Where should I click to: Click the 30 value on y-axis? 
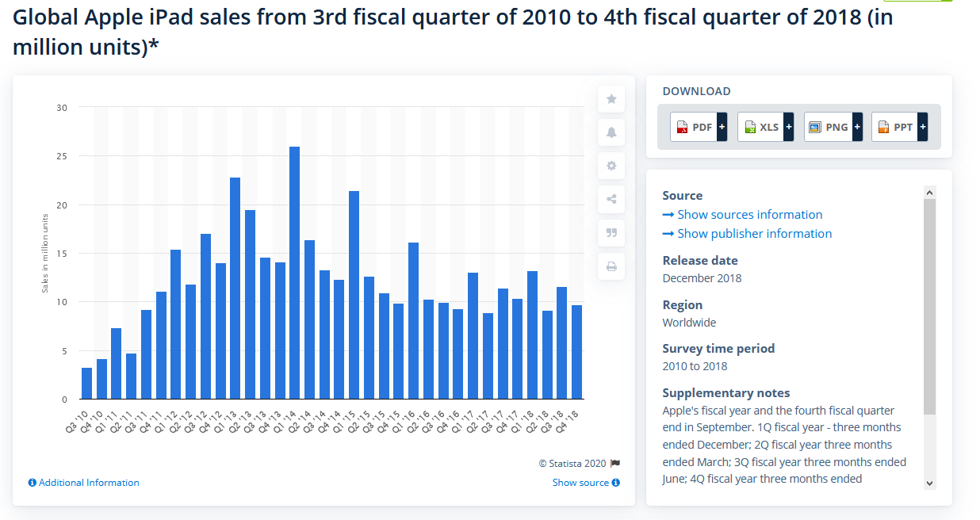click(x=63, y=108)
